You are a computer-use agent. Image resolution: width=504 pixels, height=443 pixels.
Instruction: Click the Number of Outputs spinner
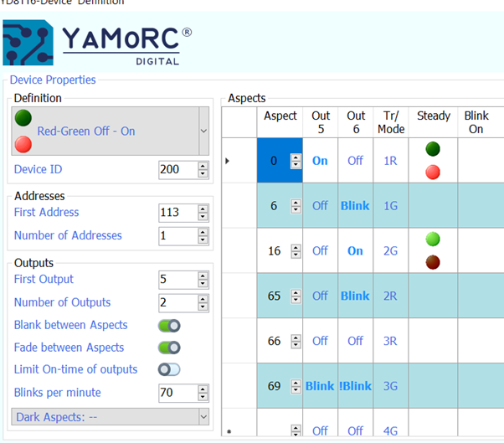click(203, 302)
